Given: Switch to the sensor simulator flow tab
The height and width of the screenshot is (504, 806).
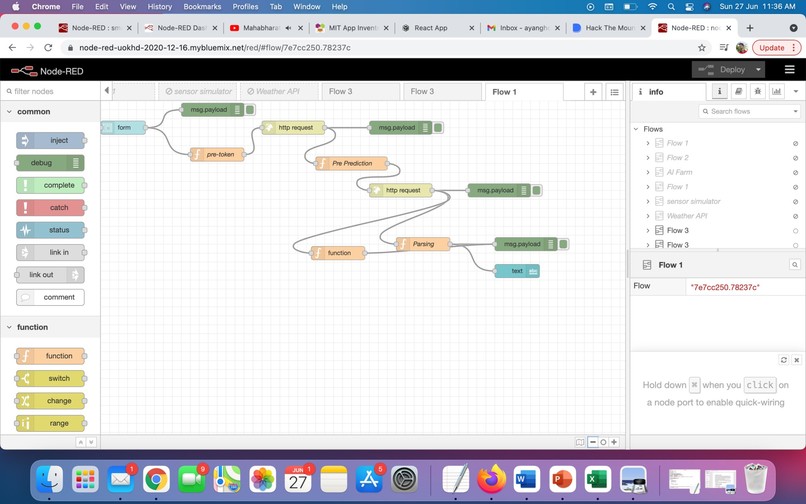Looking at the screenshot, I should point(198,92).
